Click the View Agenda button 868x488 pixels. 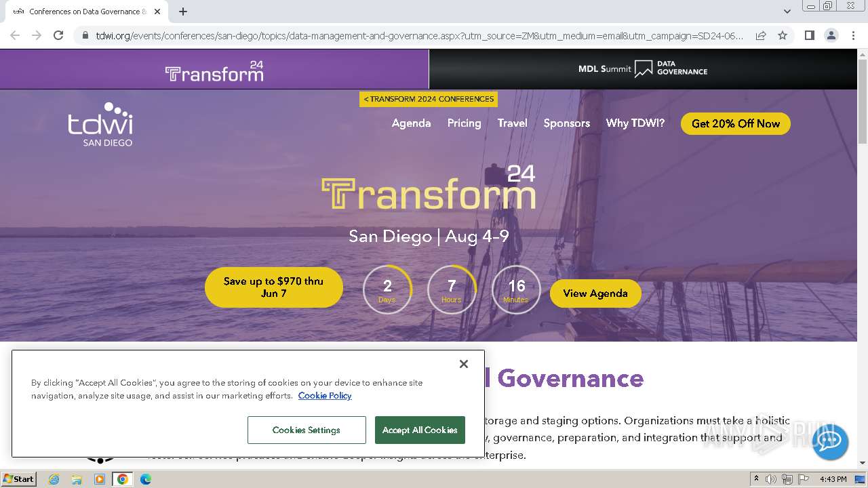[x=595, y=293]
